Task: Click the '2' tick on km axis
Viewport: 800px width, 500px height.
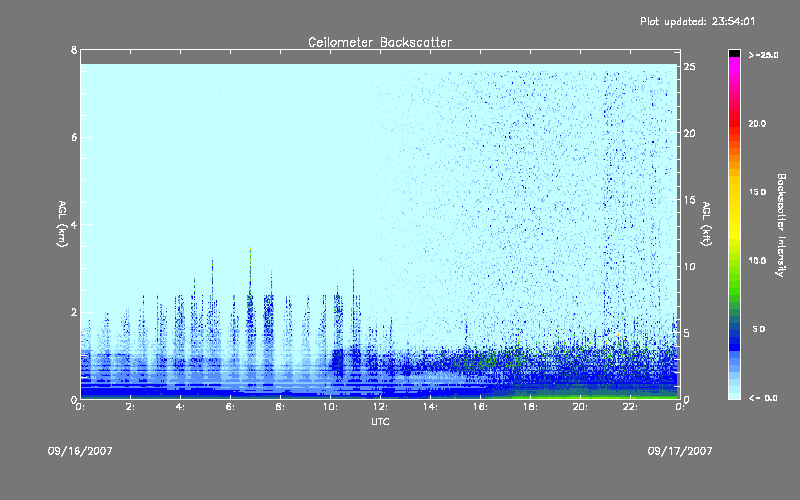Action: coord(74,312)
